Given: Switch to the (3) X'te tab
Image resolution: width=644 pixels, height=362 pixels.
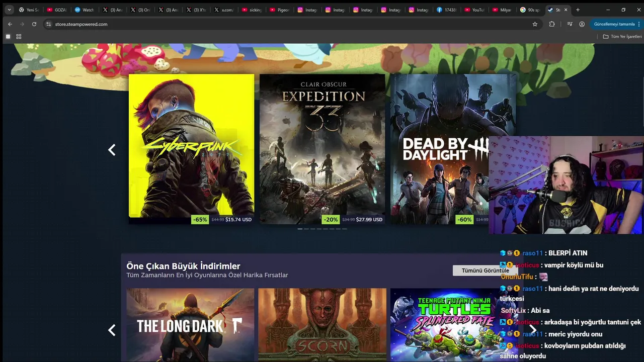Looking at the screenshot, I should pyautogui.click(x=196, y=10).
